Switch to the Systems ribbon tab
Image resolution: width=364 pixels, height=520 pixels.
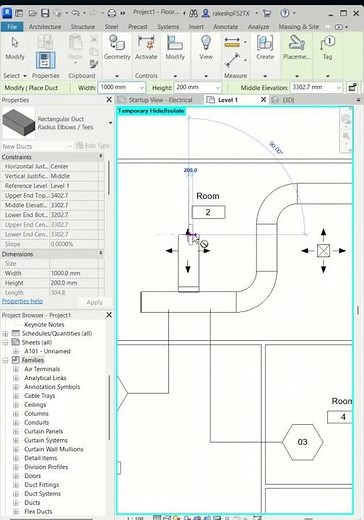[x=168, y=27]
